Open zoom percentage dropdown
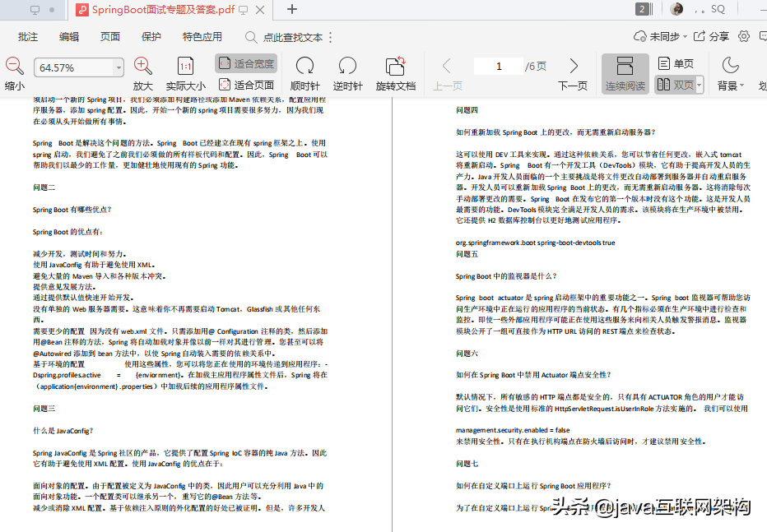Viewport: 767px width, 532px height. tap(119, 67)
